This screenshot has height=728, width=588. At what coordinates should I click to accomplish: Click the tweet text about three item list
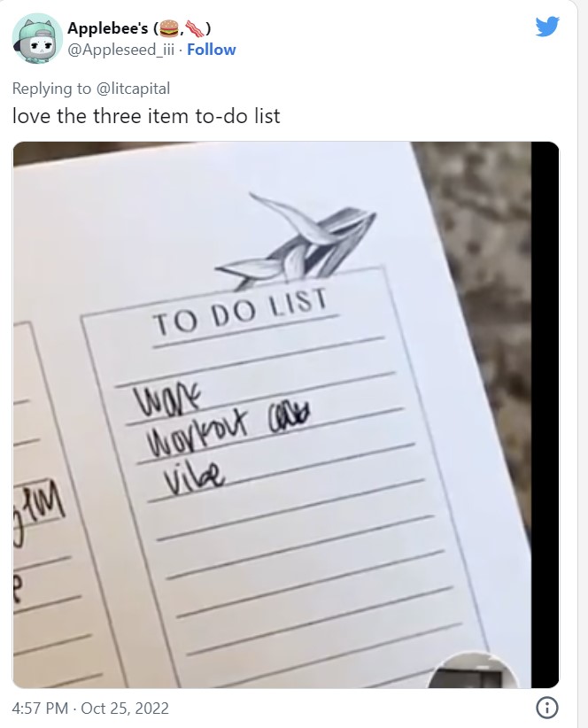[x=146, y=116]
